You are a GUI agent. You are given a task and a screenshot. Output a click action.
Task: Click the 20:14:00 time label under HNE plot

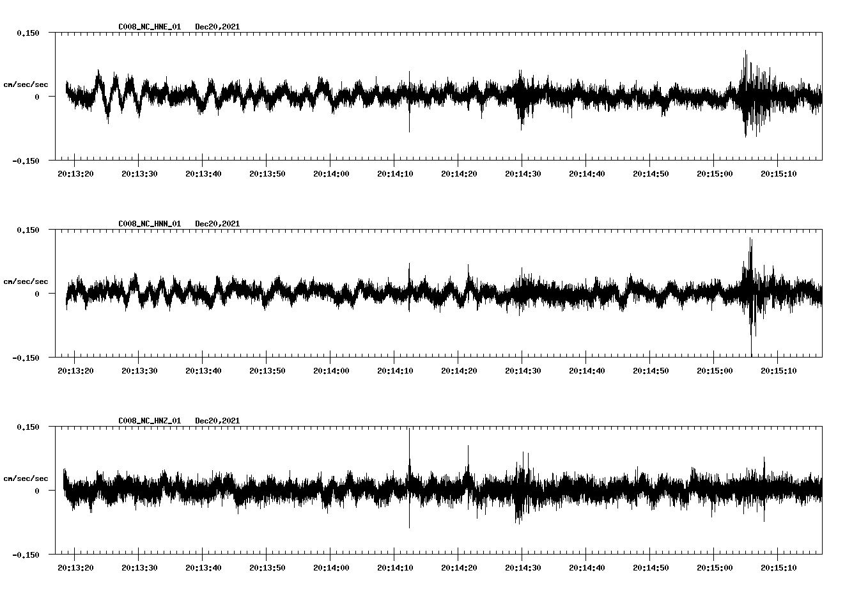331,174
